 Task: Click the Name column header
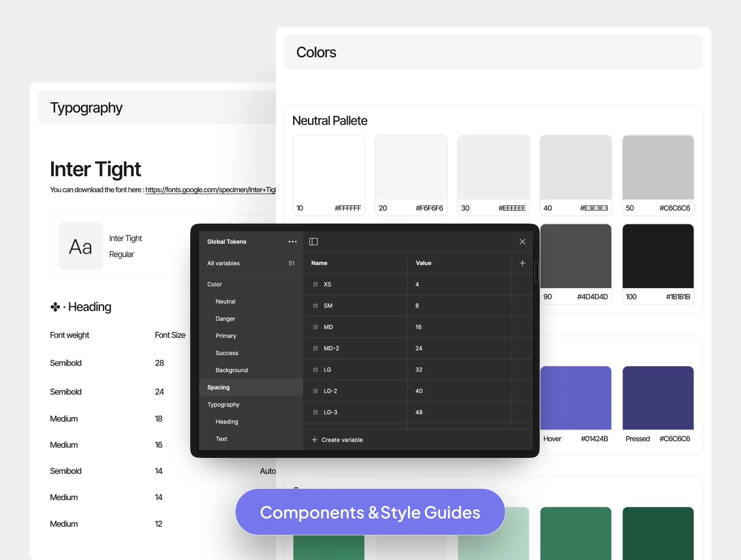pos(319,263)
